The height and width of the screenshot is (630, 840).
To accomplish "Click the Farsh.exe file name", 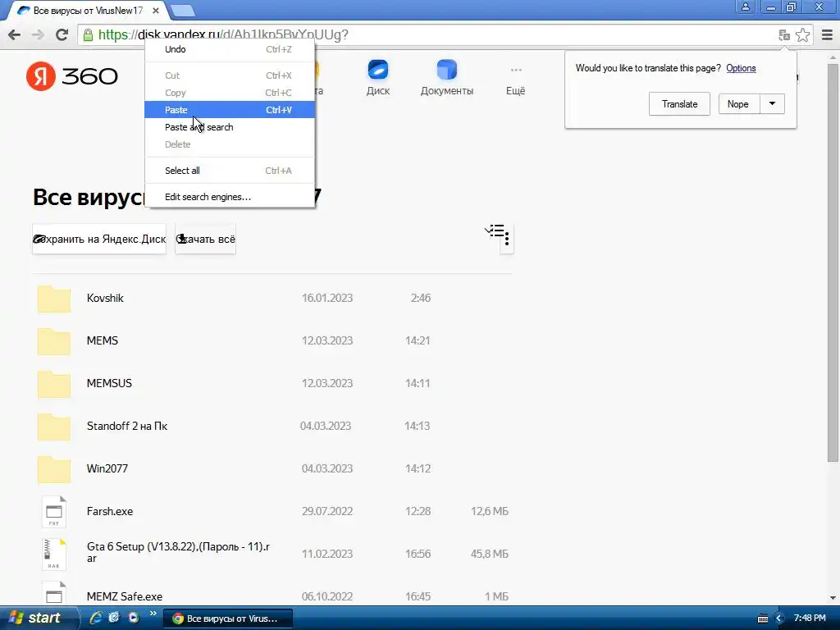I will point(110,512).
